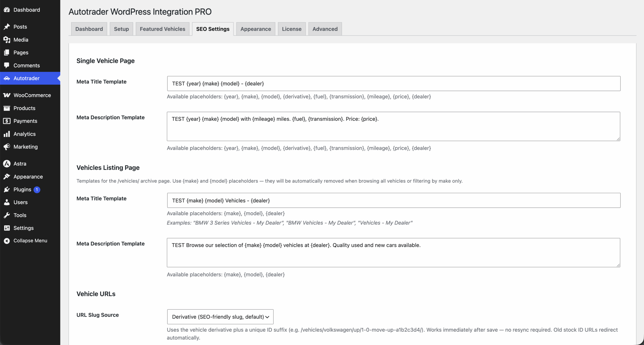644x345 pixels.
Task: Click the Products archive box icon
Action: pyautogui.click(x=7, y=108)
